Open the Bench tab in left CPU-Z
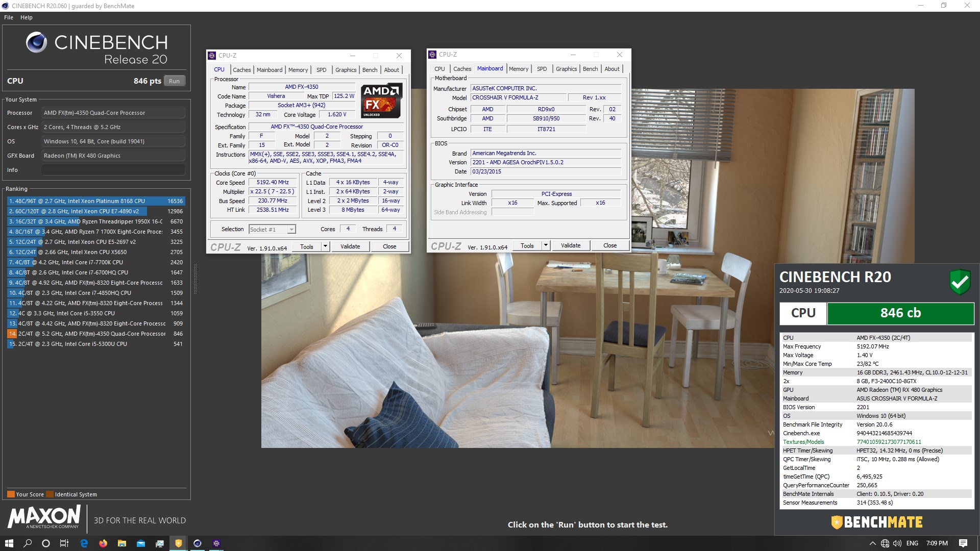 pos(370,70)
